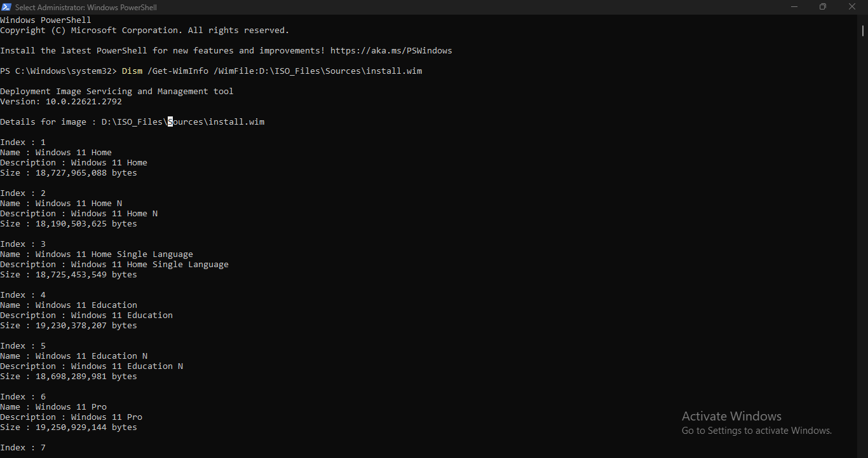Click the Size : 19,230,378,207 bytes line

pos(69,325)
